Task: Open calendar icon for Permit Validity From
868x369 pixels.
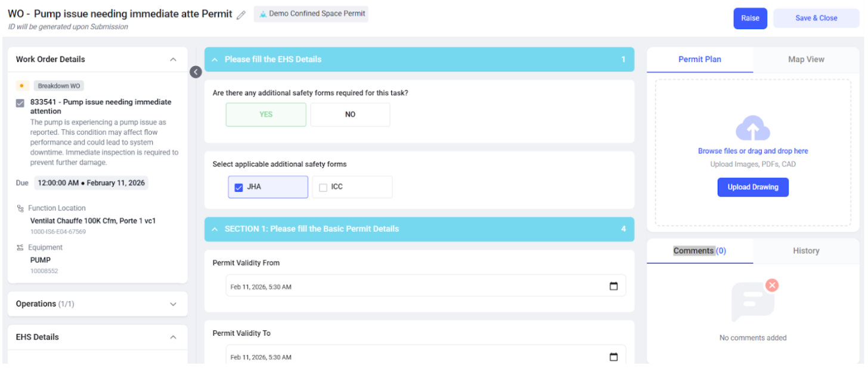Action: point(613,287)
